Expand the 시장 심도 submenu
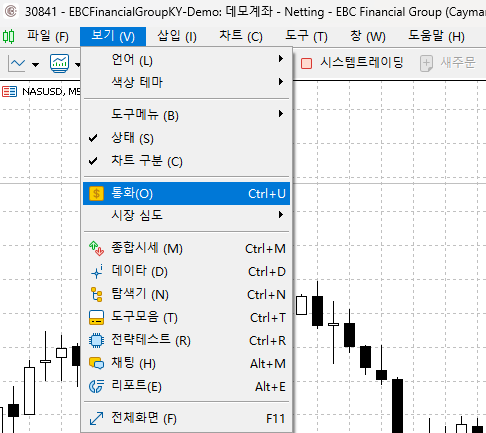This screenshot has width=486, height=433. [187, 215]
